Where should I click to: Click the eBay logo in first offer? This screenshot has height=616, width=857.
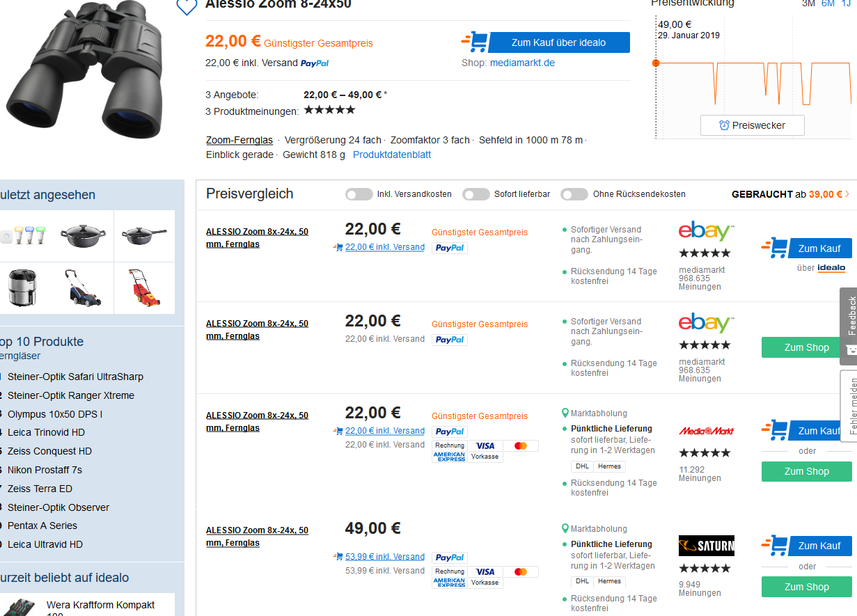point(706,231)
